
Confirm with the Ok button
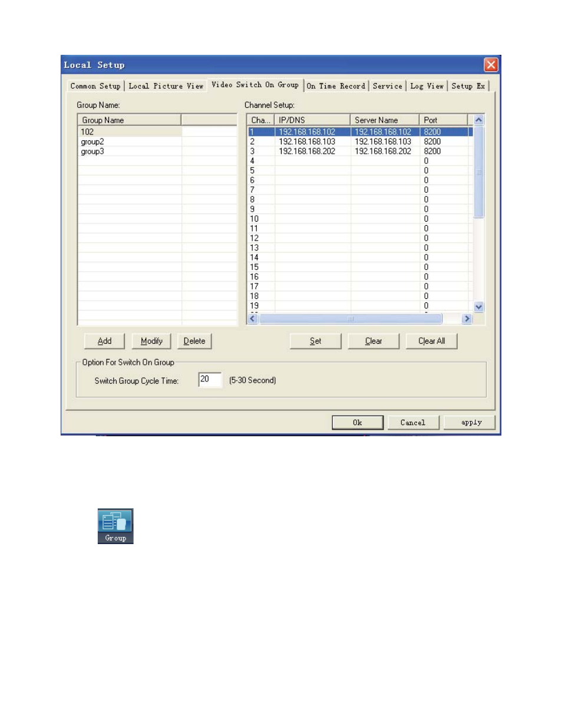click(358, 423)
